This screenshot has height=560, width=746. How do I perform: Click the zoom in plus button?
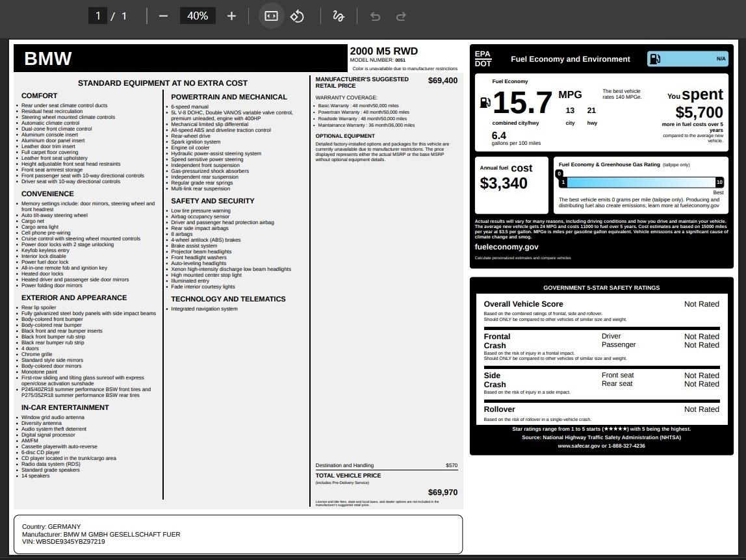(231, 16)
